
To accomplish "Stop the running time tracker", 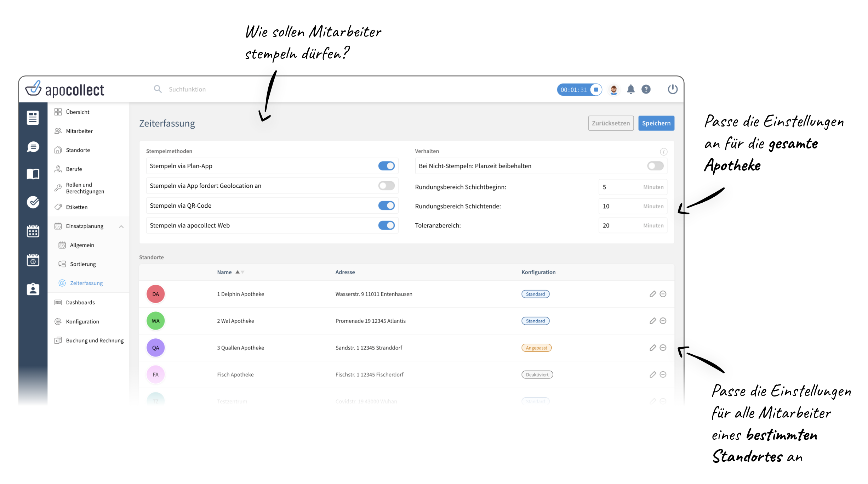I will 596,90.
